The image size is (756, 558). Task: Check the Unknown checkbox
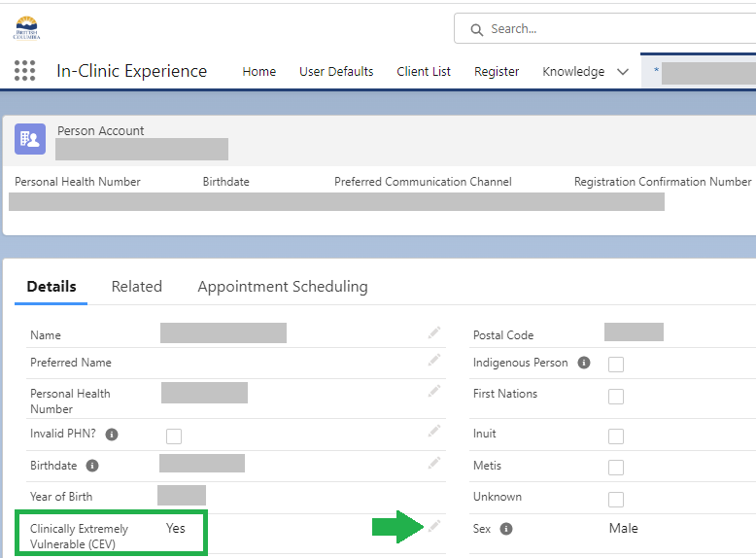pos(616,499)
